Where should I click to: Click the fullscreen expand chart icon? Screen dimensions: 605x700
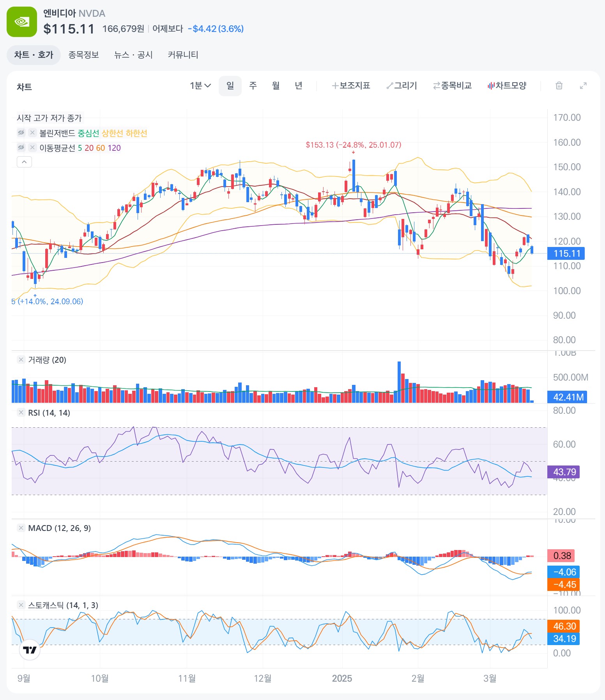click(584, 86)
